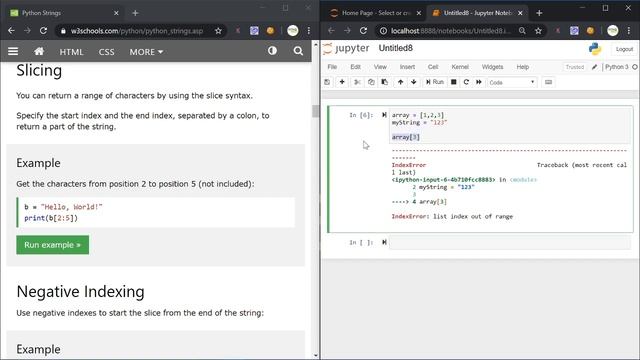This screenshot has width=640, height=360.
Task: Select the Python Strings tab
Action: (63, 13)
